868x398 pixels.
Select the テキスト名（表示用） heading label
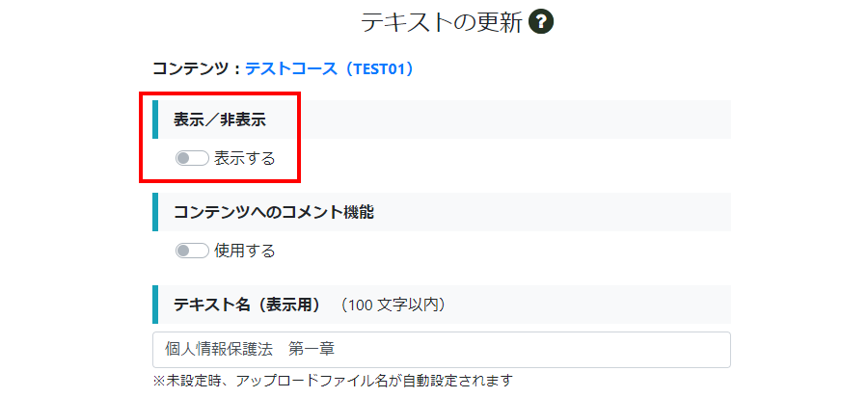(x=248, y=305)
